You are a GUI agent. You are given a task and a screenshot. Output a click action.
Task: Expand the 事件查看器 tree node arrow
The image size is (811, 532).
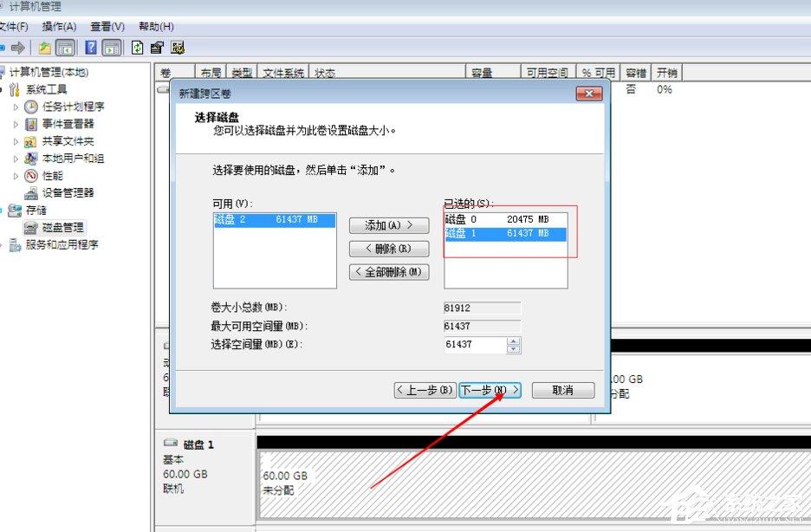pos(15,124)
